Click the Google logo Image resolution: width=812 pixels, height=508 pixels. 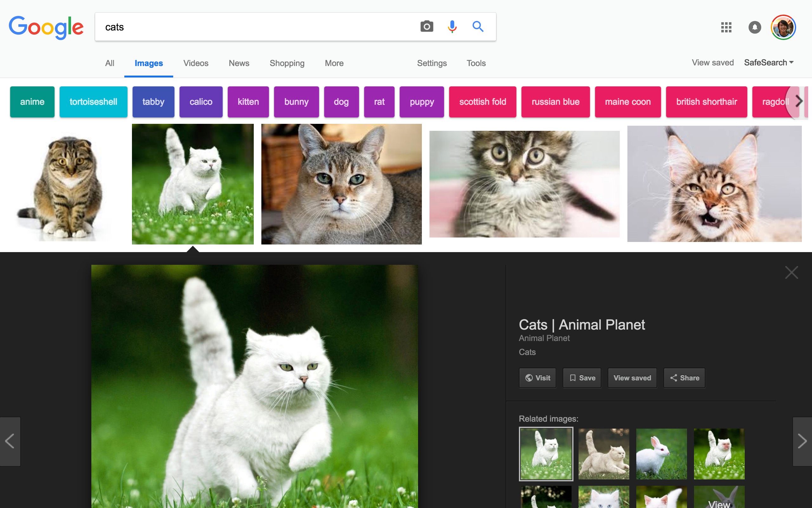point(46,28)
